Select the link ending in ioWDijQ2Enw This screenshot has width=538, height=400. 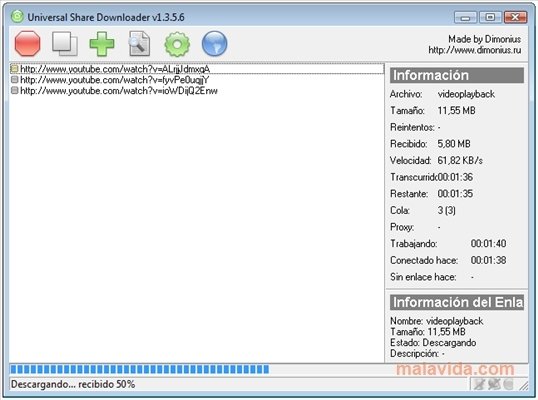coord(119,91)
